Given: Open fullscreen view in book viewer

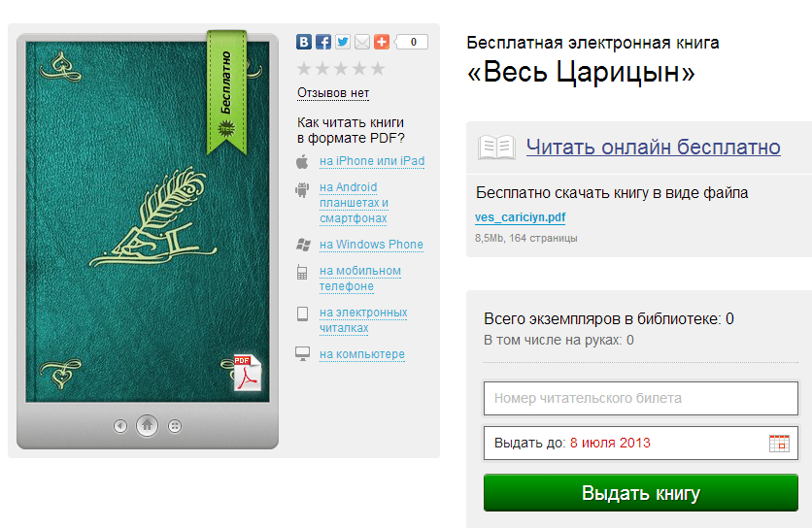Looking at the screenshot, I should tap(175, 426).
